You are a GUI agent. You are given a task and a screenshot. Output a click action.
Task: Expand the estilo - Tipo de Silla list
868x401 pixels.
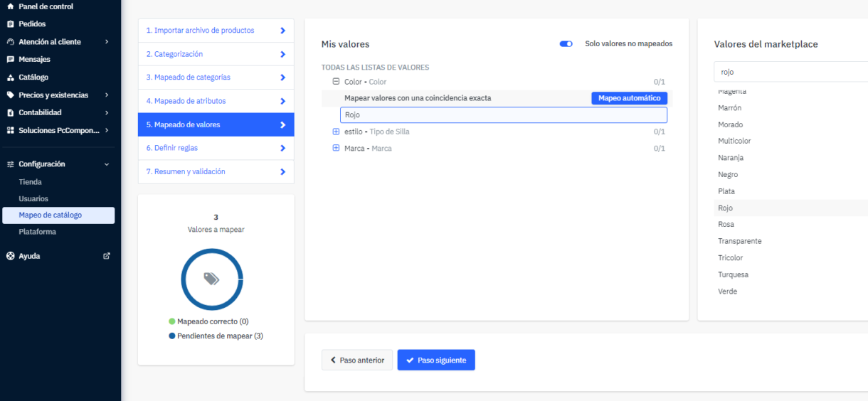point(336,132)
